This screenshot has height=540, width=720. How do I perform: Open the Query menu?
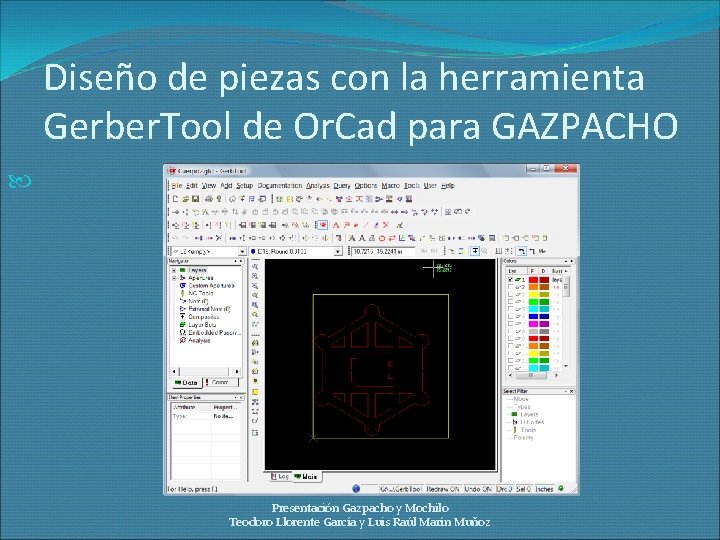[342, 186]
